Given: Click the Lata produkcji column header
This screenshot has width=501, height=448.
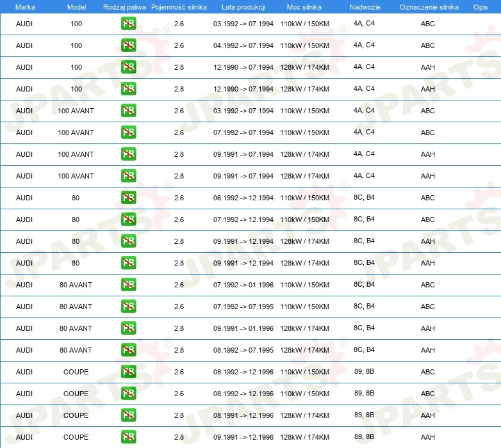Looking at the screenshot, I should coord(243,7).
